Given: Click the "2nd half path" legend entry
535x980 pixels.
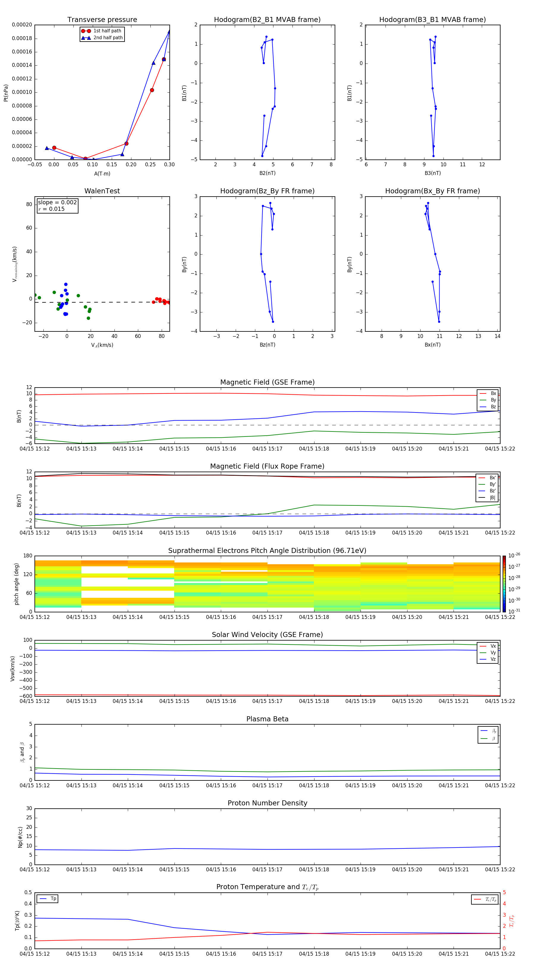Looking at the screenshot, I should tap(102, 38).
